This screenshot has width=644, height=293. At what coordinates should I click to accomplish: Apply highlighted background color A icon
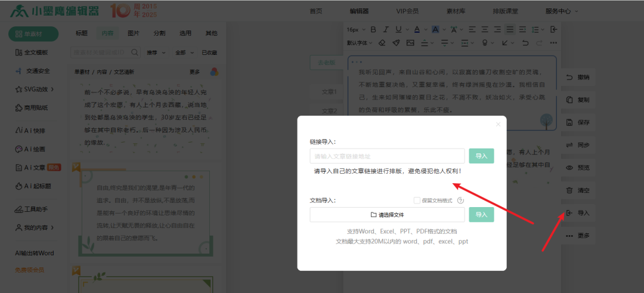pyautogui.click(x=435, y=30)
